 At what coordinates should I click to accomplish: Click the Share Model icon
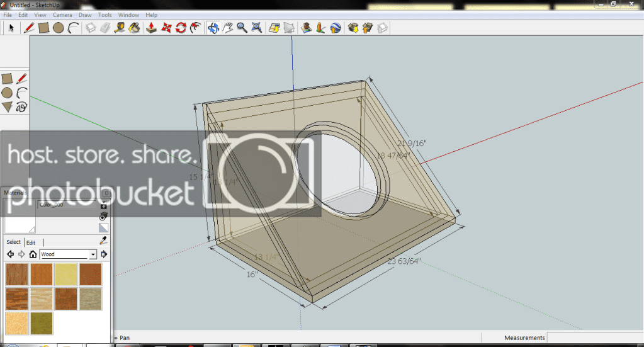click(x=368, y=28)
